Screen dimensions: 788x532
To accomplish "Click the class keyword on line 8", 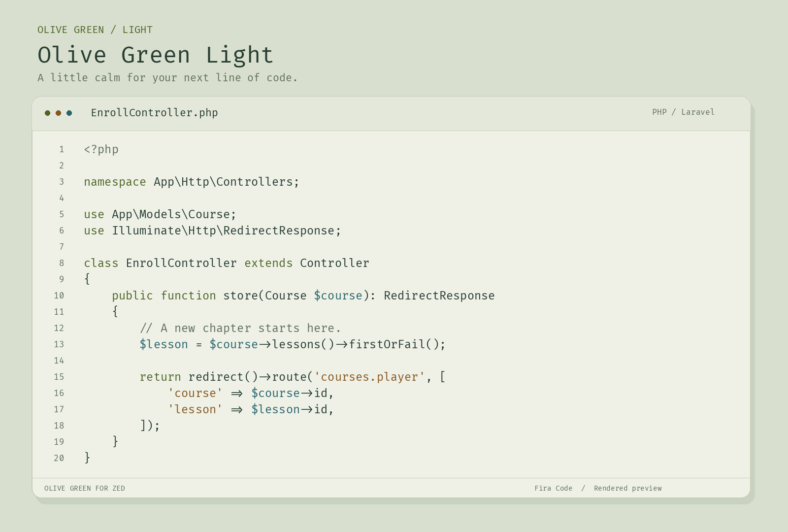I will click(x=101, y=263).
